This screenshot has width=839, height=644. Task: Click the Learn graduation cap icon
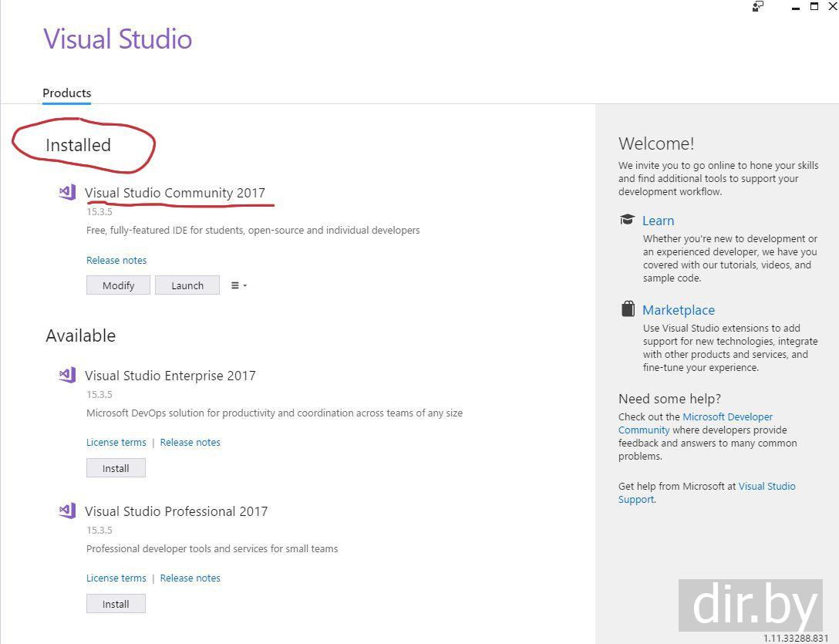click(x=627, y=220)
